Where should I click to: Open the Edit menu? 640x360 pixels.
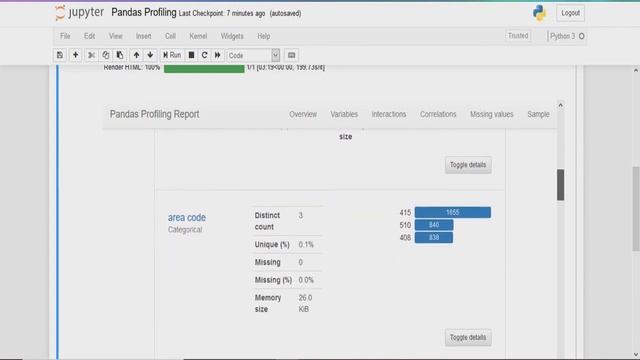click(89, 36)
